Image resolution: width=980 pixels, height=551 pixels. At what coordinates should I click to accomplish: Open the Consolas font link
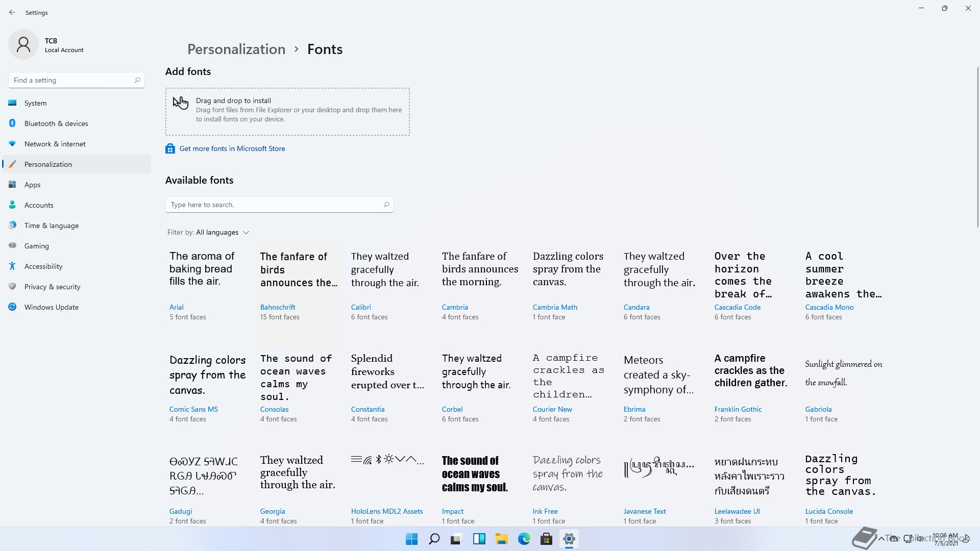[274, 409]
